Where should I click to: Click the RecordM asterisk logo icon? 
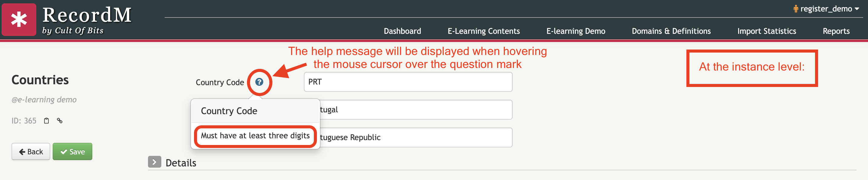coord(19,20)
